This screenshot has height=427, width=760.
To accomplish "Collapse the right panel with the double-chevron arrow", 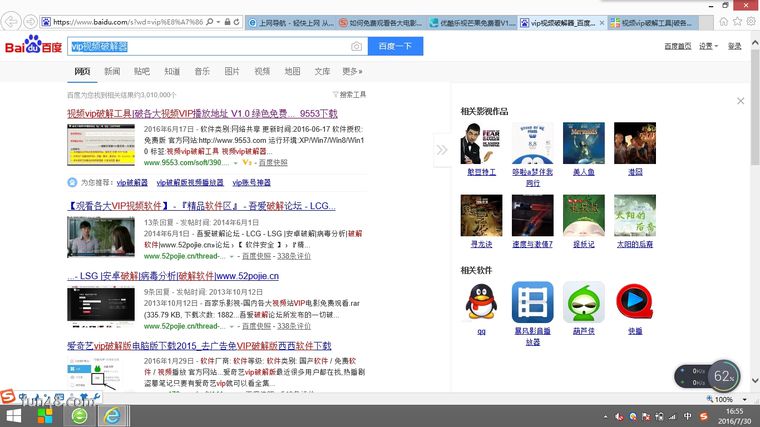I will (442, 150).
